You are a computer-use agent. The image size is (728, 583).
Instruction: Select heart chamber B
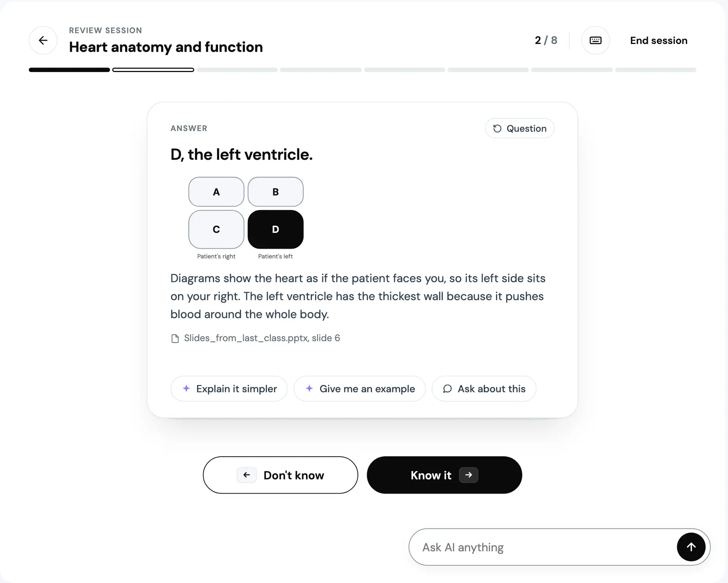(276, 192)
